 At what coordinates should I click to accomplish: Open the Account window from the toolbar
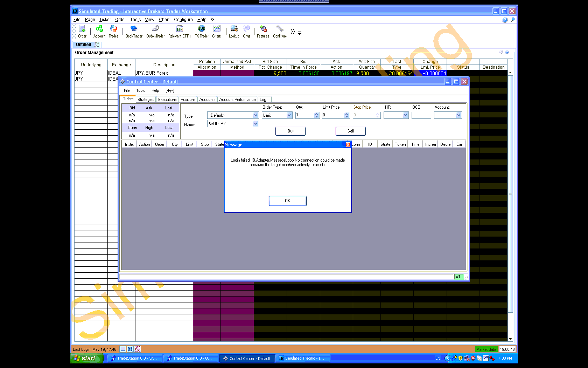[99, 31]
